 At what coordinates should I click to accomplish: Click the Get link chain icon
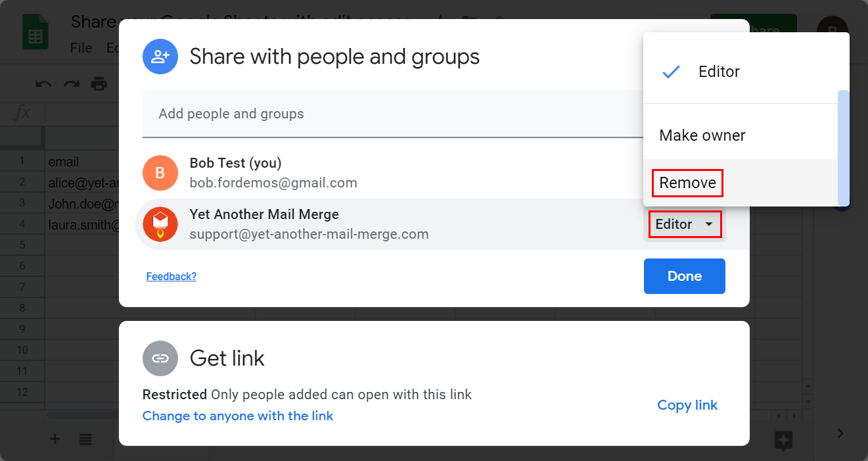click(x=160, y=358)
